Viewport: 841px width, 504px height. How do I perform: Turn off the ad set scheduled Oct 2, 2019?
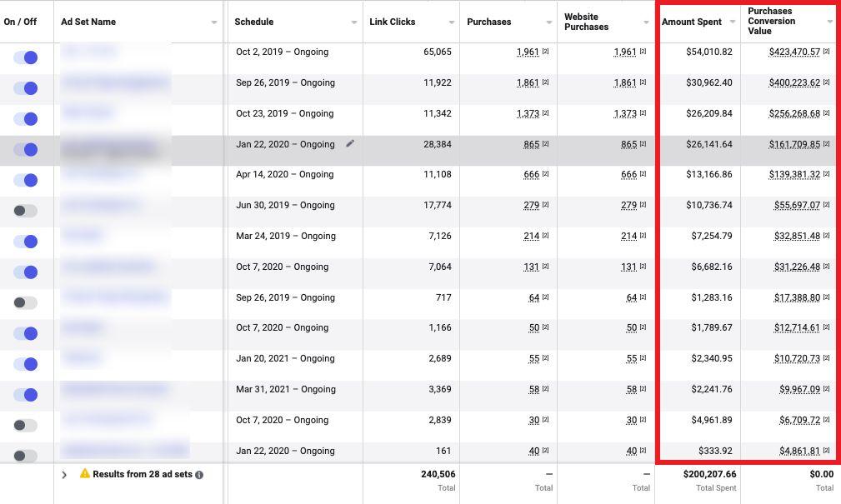[26, 57]
